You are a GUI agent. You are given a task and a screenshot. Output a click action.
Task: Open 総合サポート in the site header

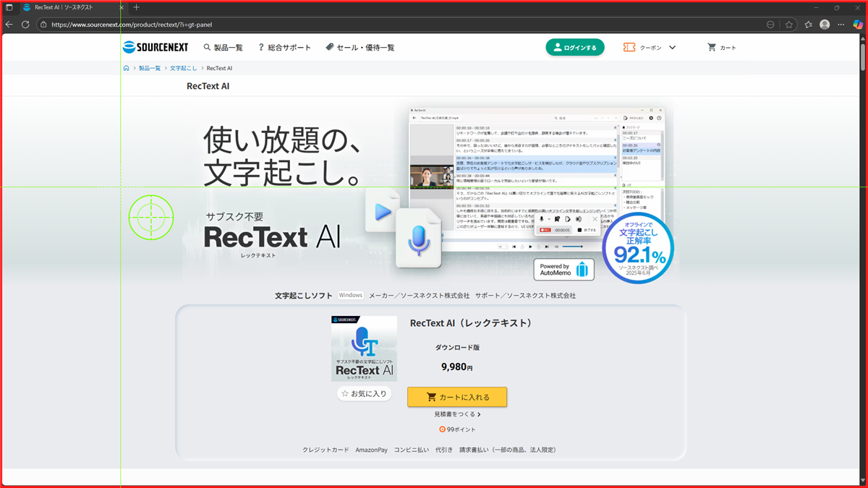click(x=284, y=48)
